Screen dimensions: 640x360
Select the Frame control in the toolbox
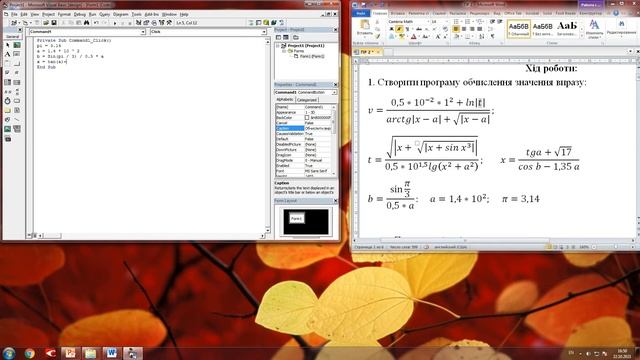7,63
